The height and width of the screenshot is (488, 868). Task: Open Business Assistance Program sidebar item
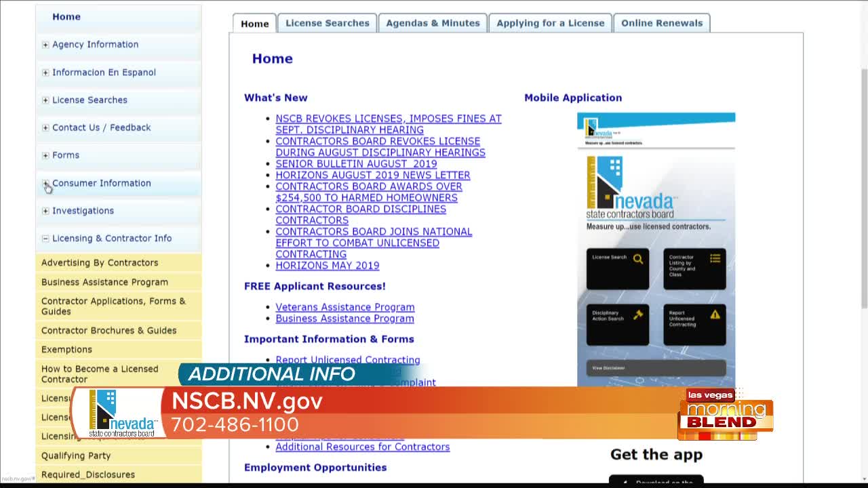[x=119, y=282]
